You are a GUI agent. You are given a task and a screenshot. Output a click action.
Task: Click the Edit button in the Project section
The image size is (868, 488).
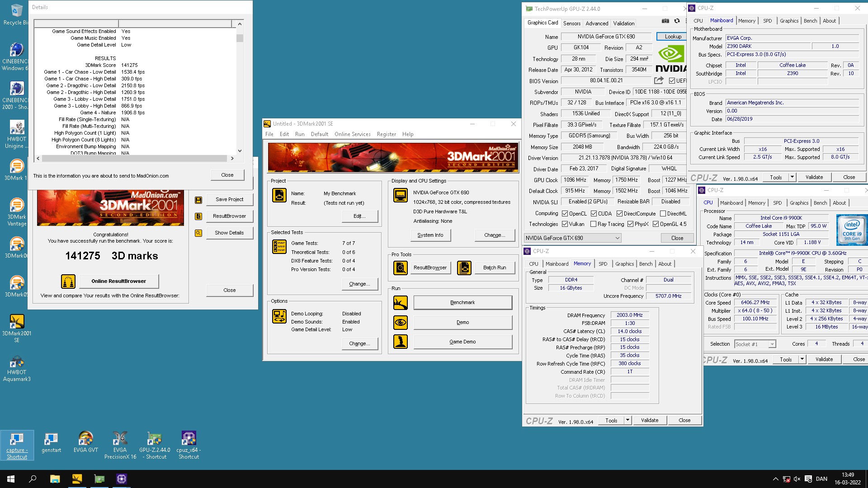tap(360, 216)
